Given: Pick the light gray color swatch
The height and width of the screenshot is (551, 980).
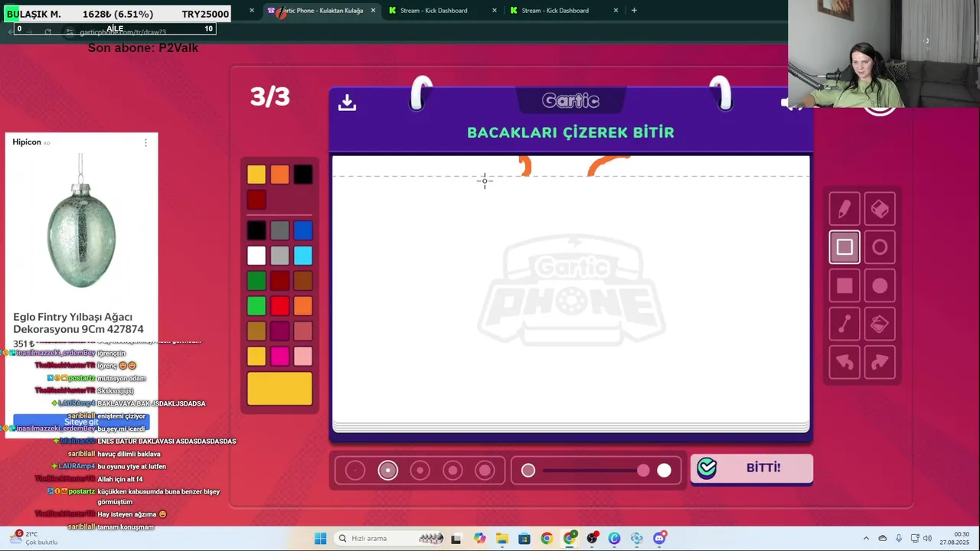Looking at the screenshot, I should coord(280,256).
